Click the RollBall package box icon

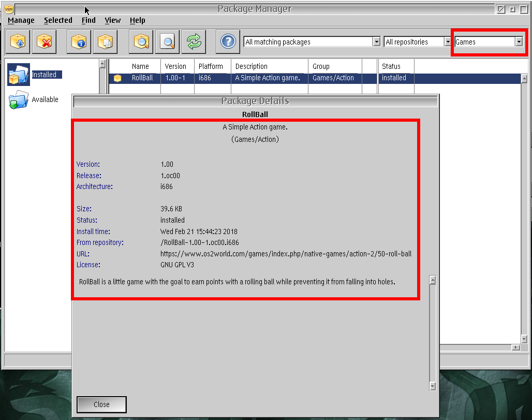tap(117, 78)
